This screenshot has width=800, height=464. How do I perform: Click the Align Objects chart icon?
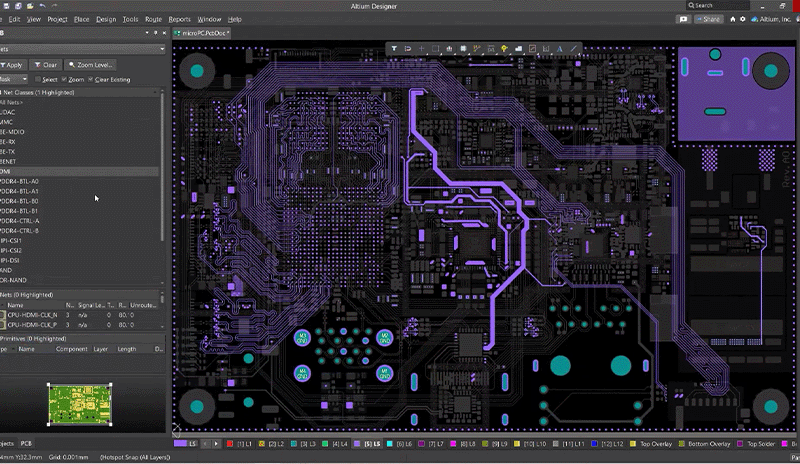pos(449,48)
